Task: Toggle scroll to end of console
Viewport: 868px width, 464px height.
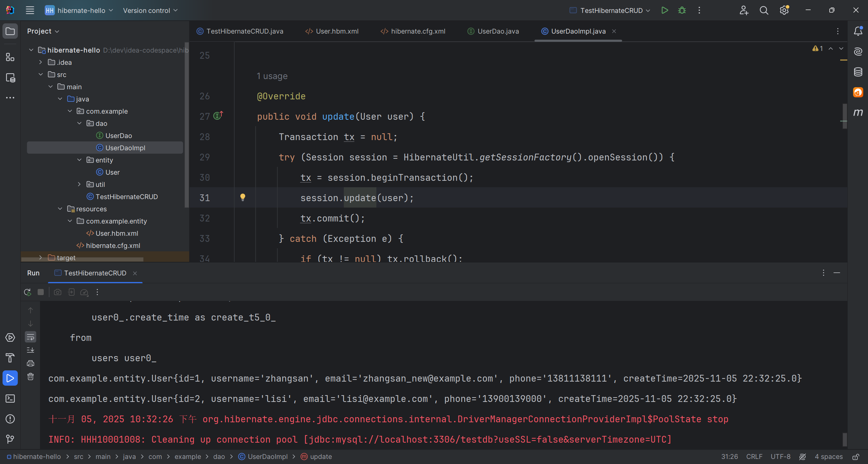Action: 31,350
